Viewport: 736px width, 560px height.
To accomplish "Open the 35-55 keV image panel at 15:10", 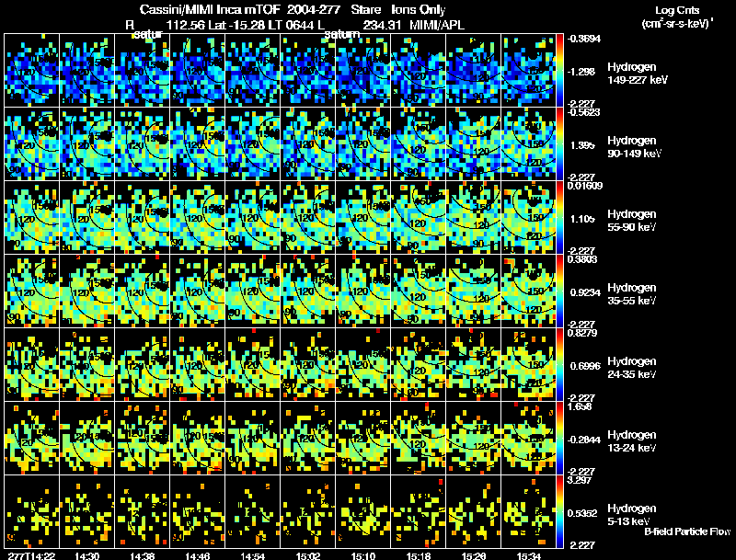I will [363, 291].
